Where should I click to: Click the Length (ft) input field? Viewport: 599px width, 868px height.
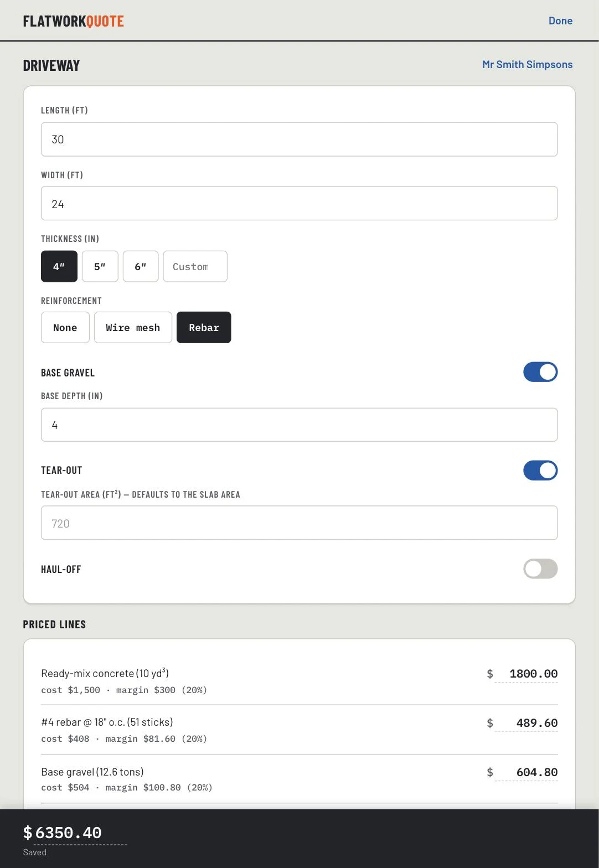click(299, 139)
